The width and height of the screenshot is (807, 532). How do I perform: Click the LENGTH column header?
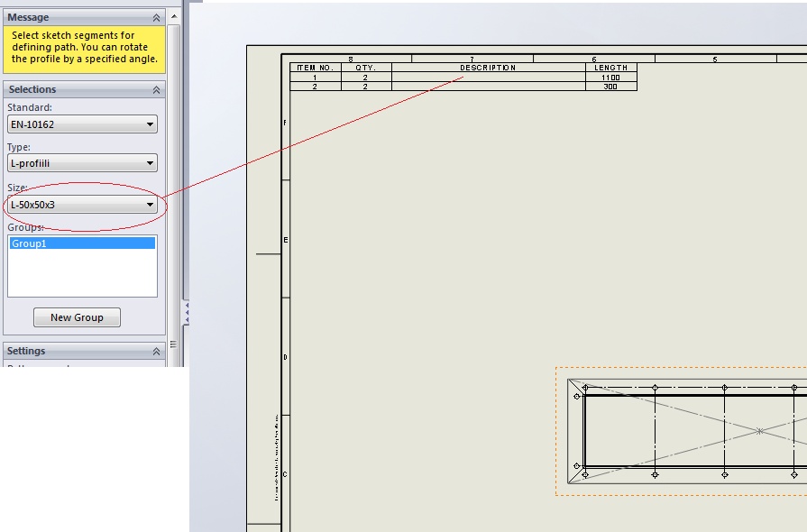point(611,68)
